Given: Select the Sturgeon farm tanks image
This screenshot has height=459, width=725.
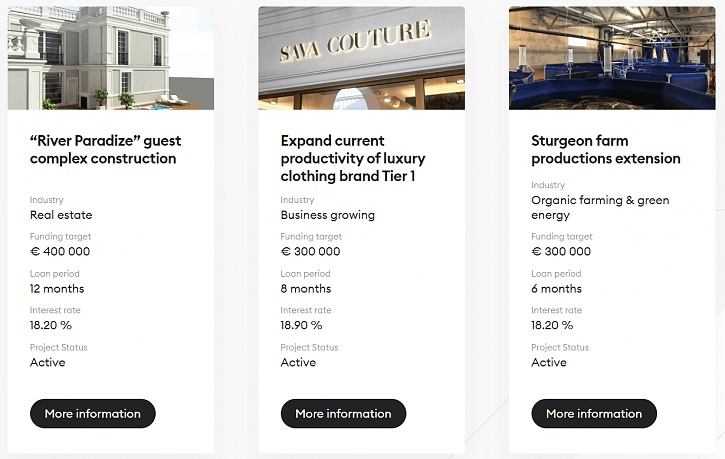Looking at the screenshot, I should (612, 58).
